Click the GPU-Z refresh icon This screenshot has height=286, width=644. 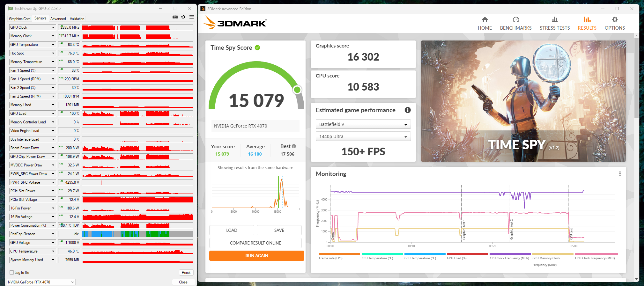coord(183,17)
